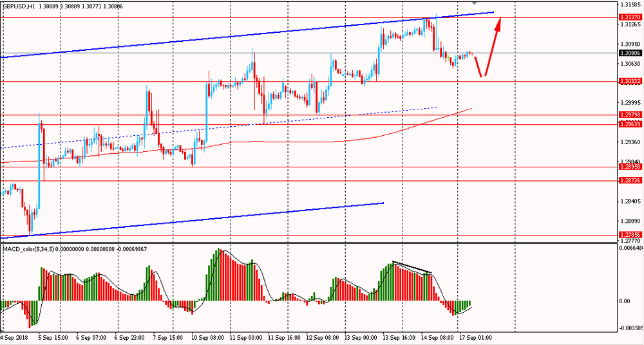
Task: Click the 6 Sep 23:00 time label
Action: pos(131,338)
